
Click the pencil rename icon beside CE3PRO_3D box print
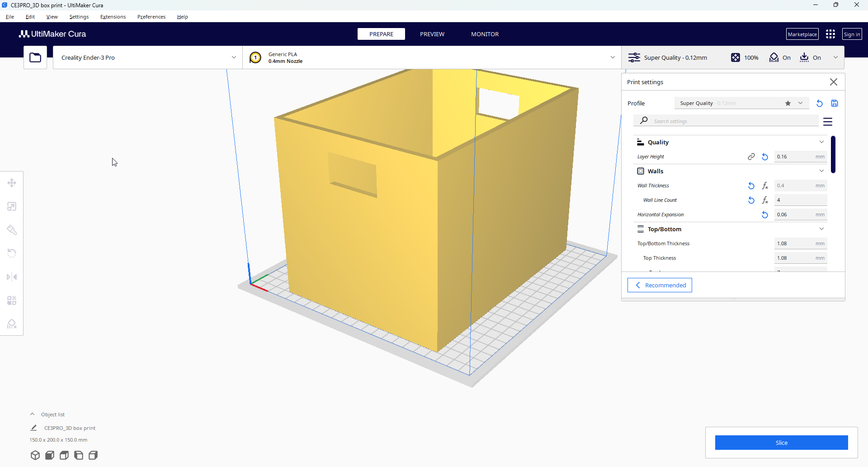coord(33,428)
